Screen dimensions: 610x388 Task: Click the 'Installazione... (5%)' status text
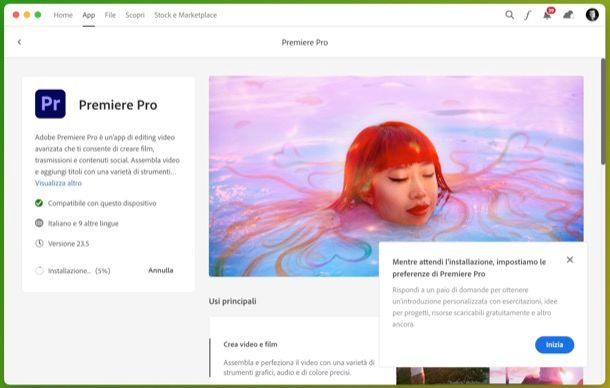pyautogui.click(x=79, y=271)
